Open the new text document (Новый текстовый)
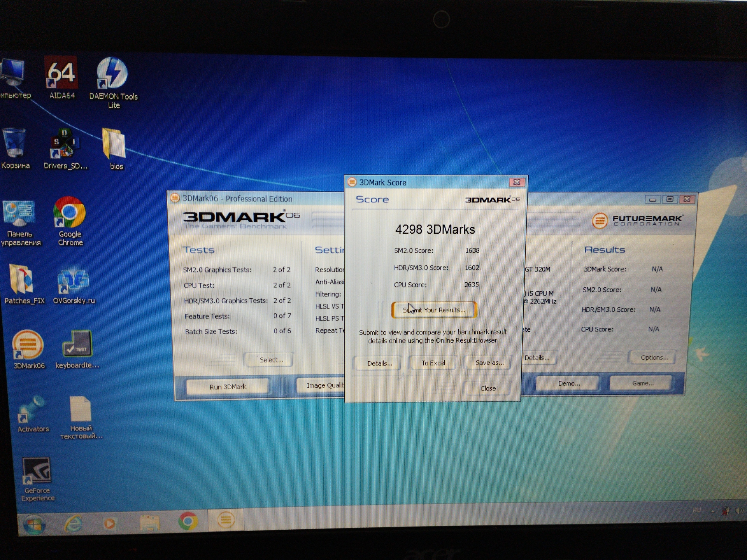Viewport: 747px width, 560px height. tap(81, 418)
